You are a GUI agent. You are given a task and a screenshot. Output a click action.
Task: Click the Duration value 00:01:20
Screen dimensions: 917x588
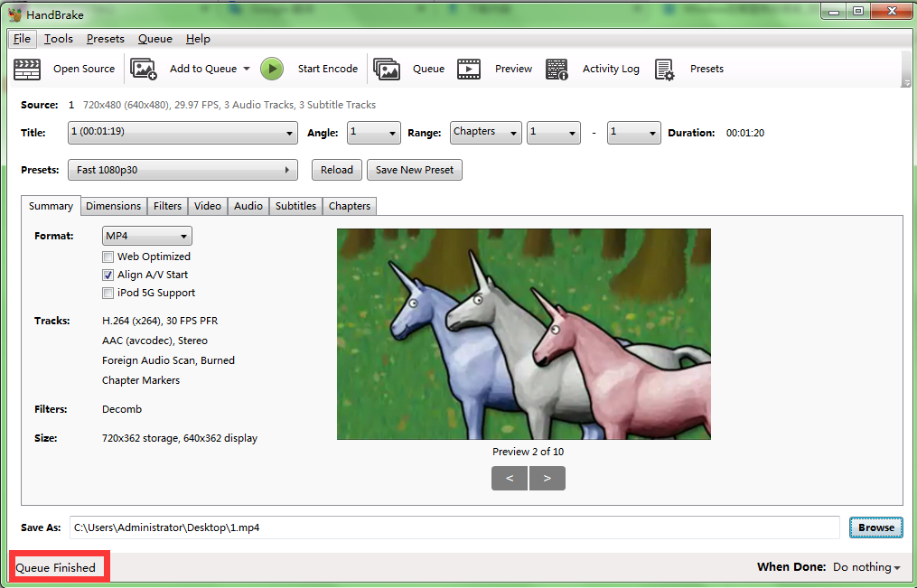pyautogui.click(x=745, y=134)
